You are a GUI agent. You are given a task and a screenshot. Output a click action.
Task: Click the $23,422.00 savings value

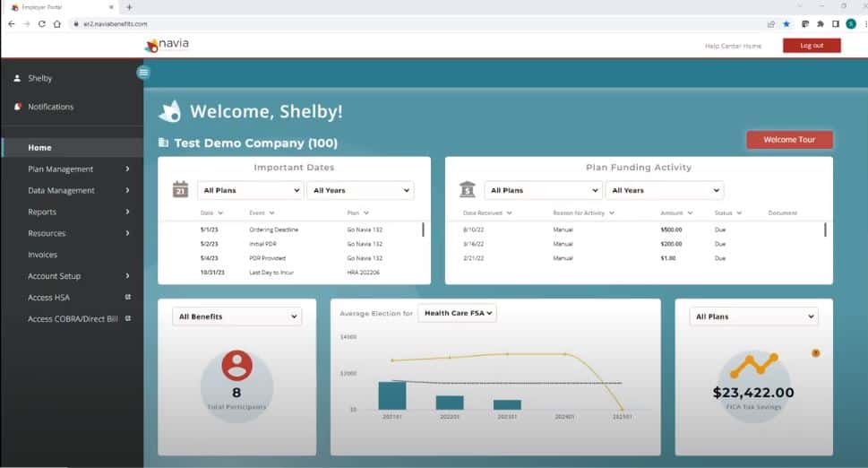753,392
